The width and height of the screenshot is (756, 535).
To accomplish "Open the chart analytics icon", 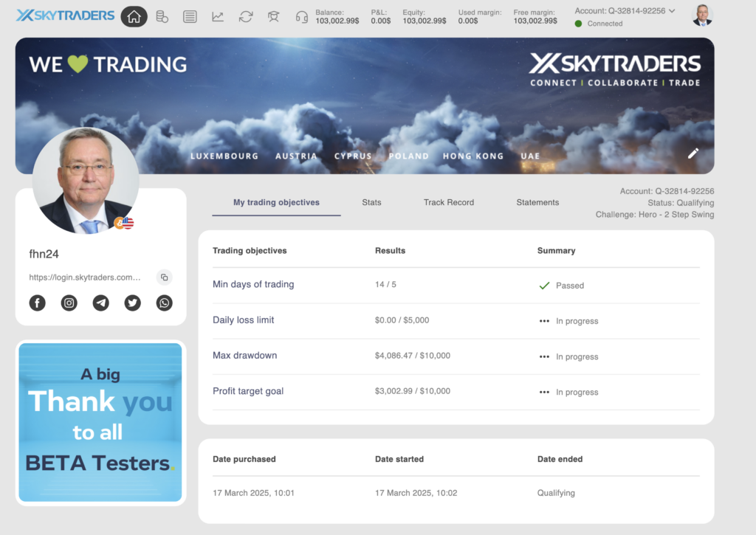I will (x=218, y=17).
